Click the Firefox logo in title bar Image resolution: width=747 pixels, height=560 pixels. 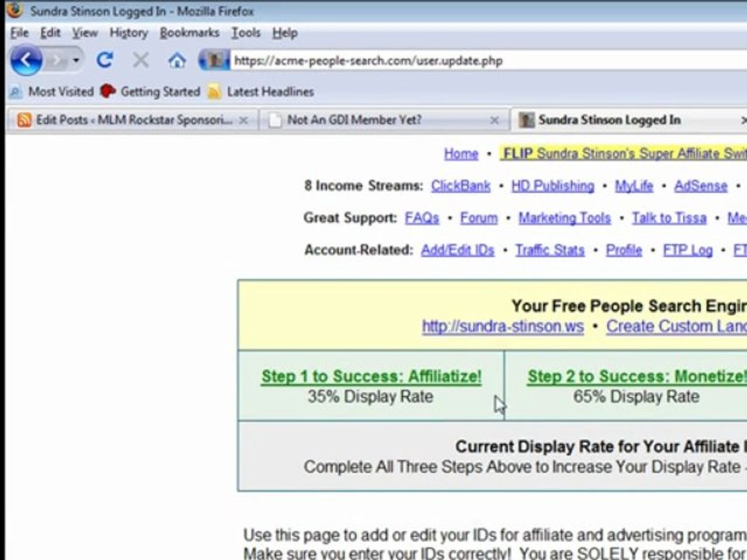click(x=15, y=9)
